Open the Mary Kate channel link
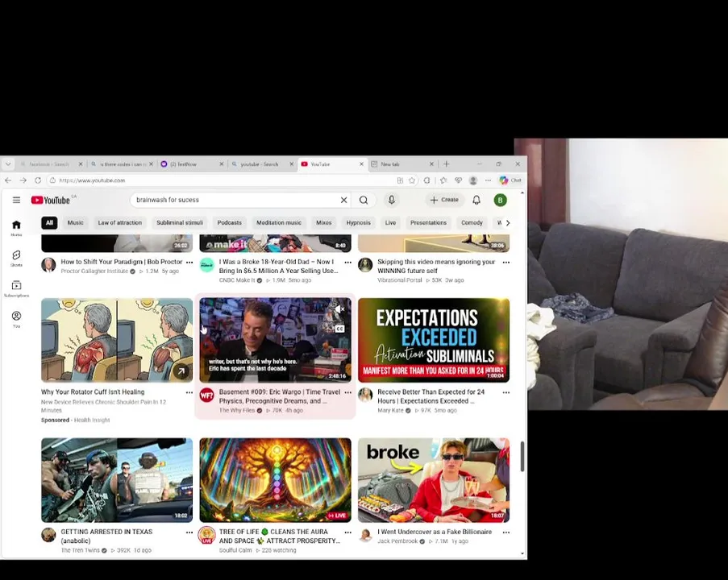 coord(390,411)
